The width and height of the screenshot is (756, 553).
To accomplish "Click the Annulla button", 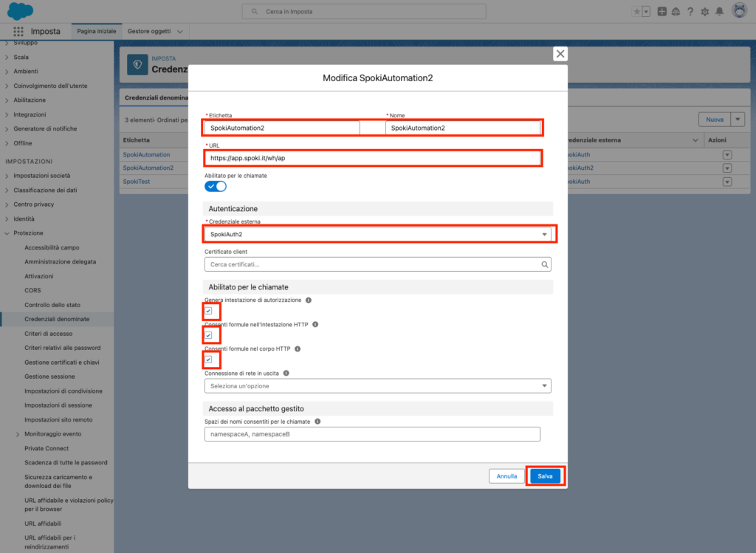I will (x=506, y=476).
